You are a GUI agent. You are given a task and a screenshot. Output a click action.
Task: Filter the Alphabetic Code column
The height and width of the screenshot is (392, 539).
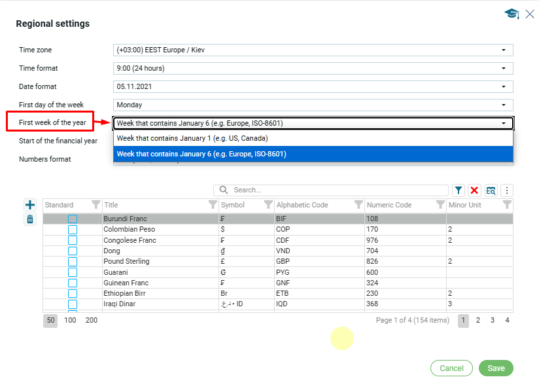click(x=359, y=205)
